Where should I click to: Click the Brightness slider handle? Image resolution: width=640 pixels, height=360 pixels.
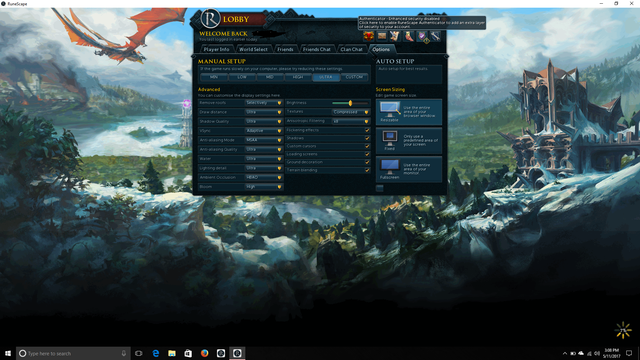pyautogui.click(x=350, y=103)
